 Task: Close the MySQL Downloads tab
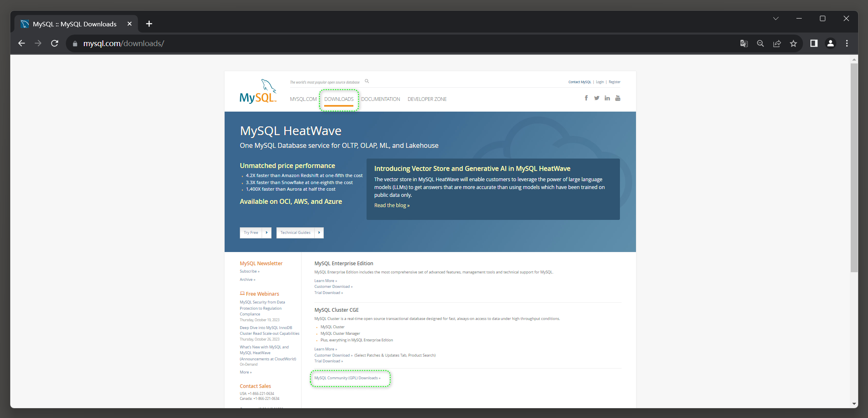(x=130, y=24)
